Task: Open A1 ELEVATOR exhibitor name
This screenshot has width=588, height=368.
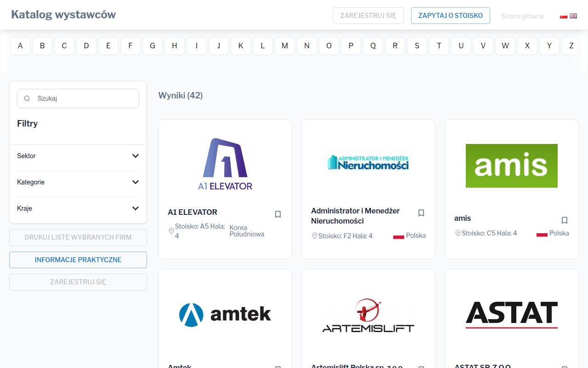Action: pos(192,212)
